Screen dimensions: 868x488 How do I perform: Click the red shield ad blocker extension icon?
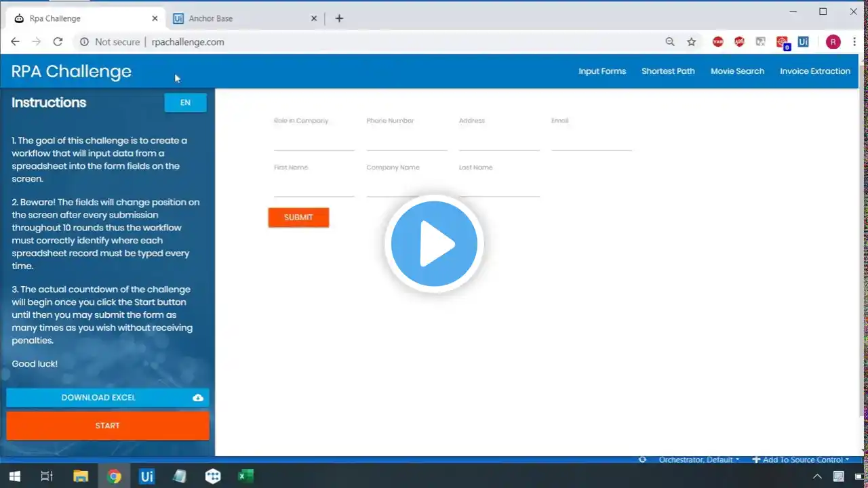tap(739, 42)
